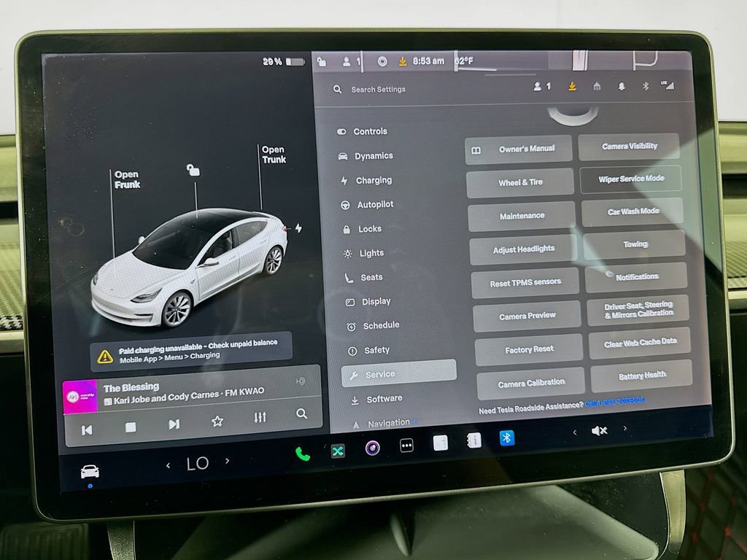Tap The Blessing album art thumbnail

[80, 396]
